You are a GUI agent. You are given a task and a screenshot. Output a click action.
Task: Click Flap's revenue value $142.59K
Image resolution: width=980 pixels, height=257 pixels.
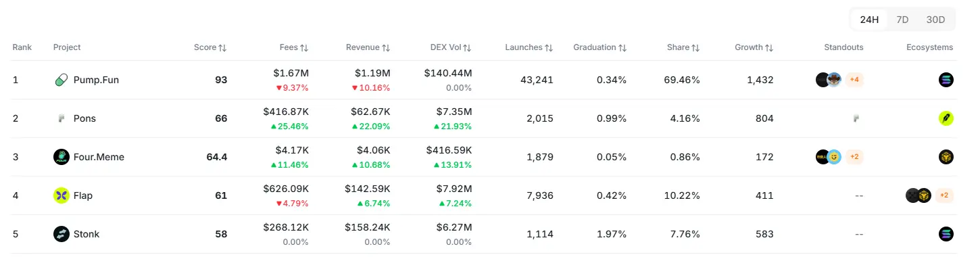click(368, 188)
